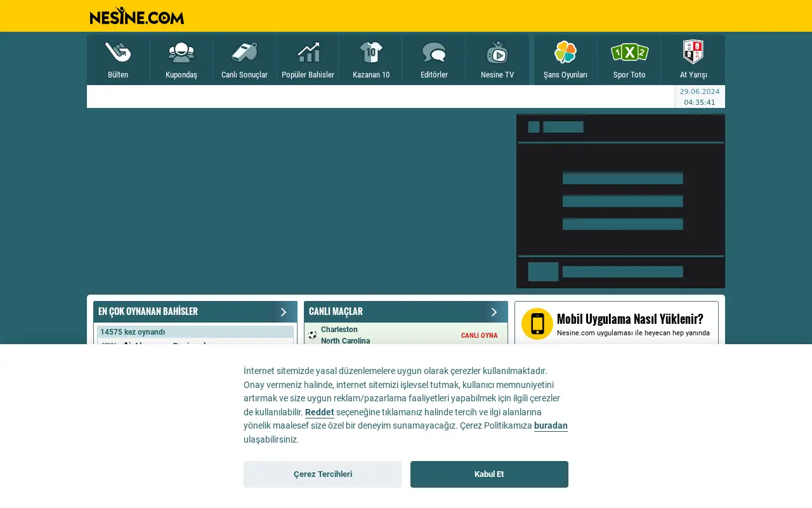Click the Reddet link in cookie notice
Screen dimensions: 812x508
click(x=320, y=412)
